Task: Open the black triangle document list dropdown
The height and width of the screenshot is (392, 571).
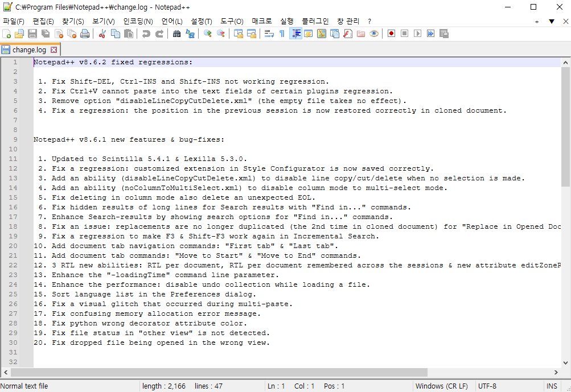Action: [x=552, y=22]
